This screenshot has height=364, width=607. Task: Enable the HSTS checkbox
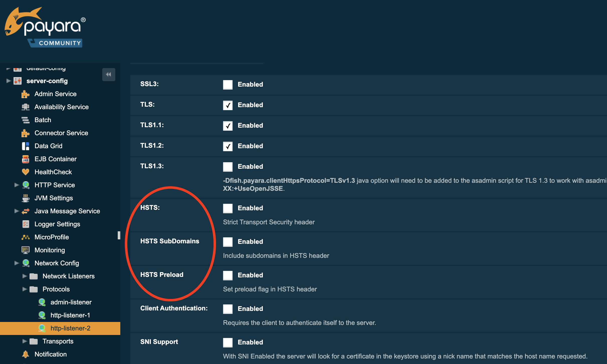(228, 208)
